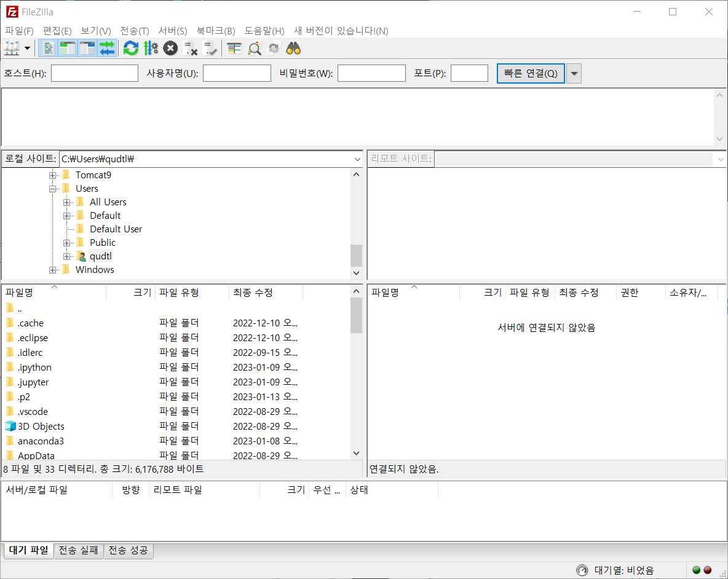Select the .ipython folder row
Image resolution: width=728 pixels, height=579 pixels.
tap(176, 368)
